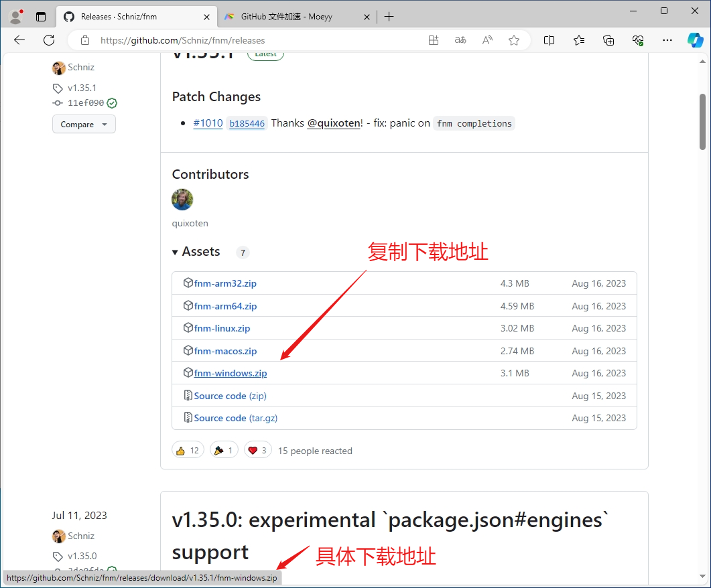The image size is (711, 588).
Task: Open the translate page icon
Action: pyautogui.click(x=460, y=40)
